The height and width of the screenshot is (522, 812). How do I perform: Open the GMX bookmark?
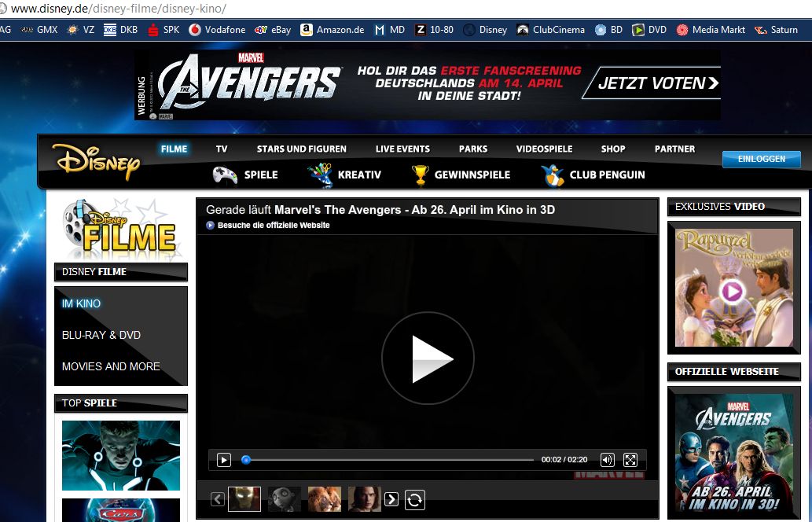pyautogui.click(x=39, y=30)
